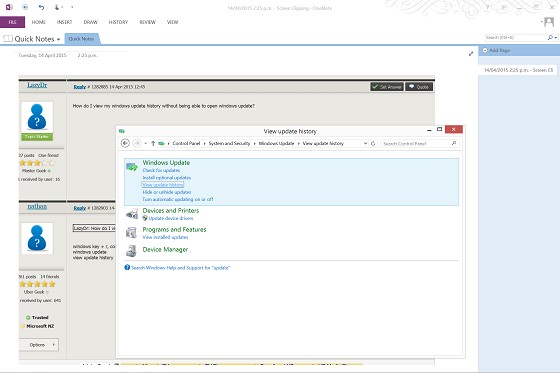
Task: Click the '2:25 p.m.' page time stamp
Action: 88,55
